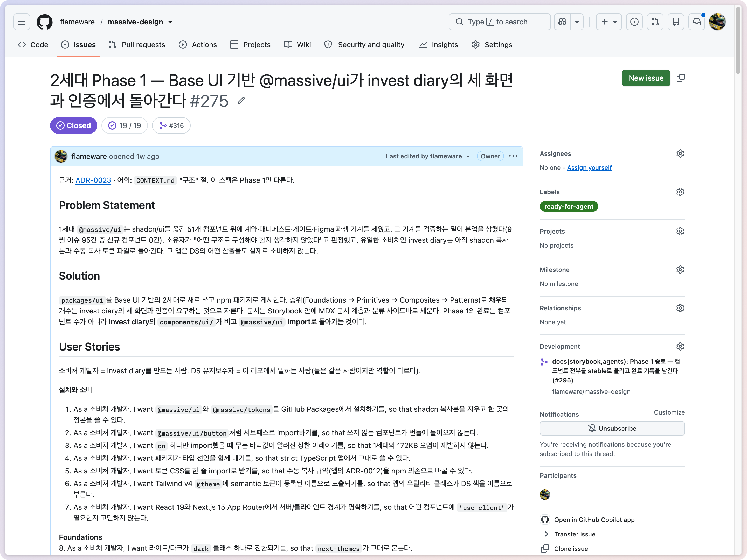Edit Development via gear icon
747x560 pixels.
680,347
